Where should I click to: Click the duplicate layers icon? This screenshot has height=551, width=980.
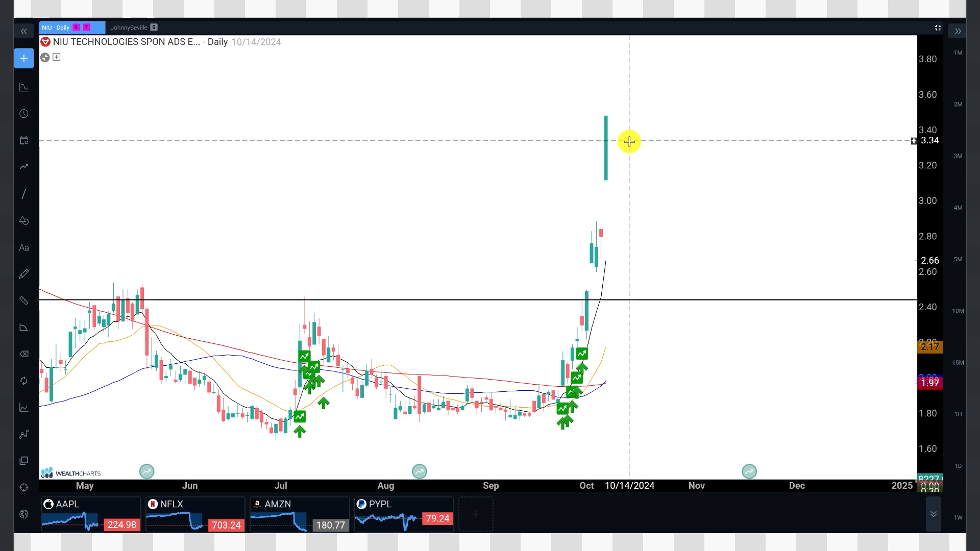point(24,461)
